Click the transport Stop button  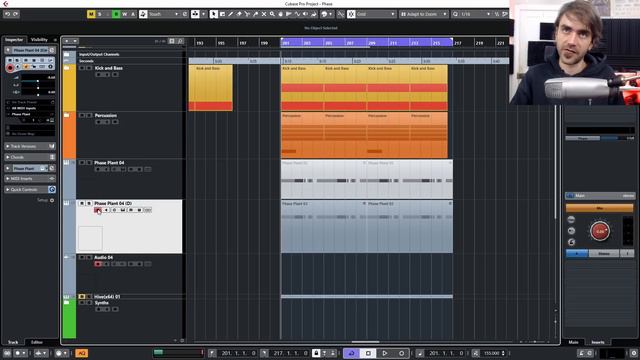point(368,353)
